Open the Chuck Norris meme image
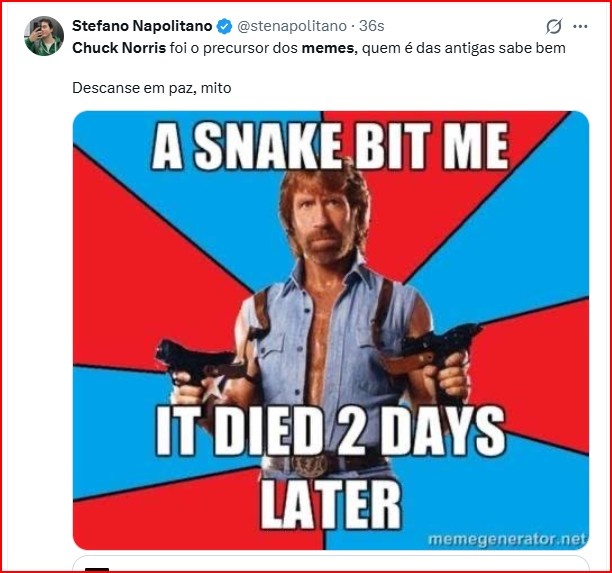 (x=330, y=300)
